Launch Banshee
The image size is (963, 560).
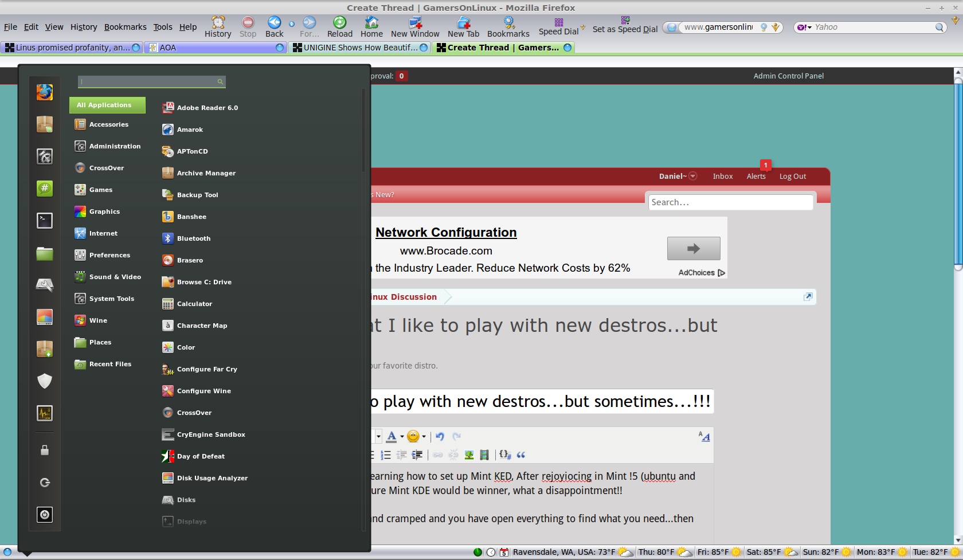point(184,217)
